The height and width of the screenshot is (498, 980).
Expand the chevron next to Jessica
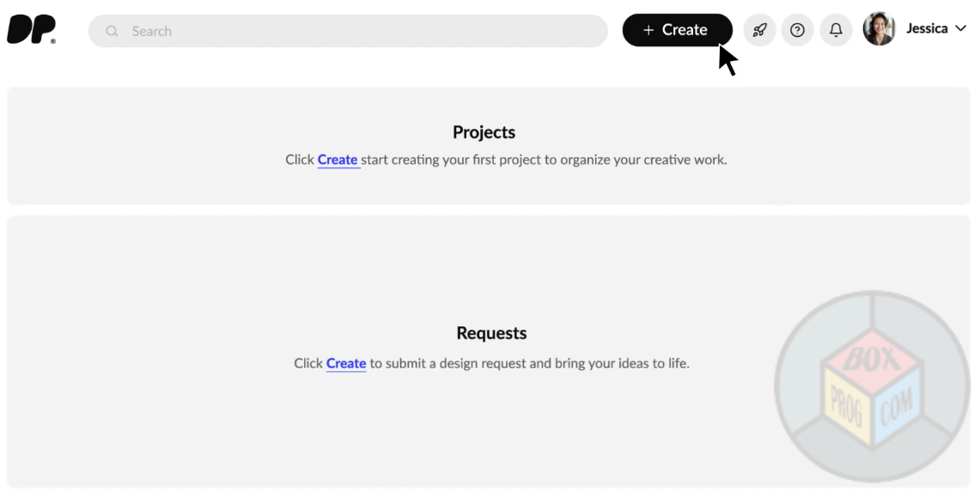[x=960, y=29]
